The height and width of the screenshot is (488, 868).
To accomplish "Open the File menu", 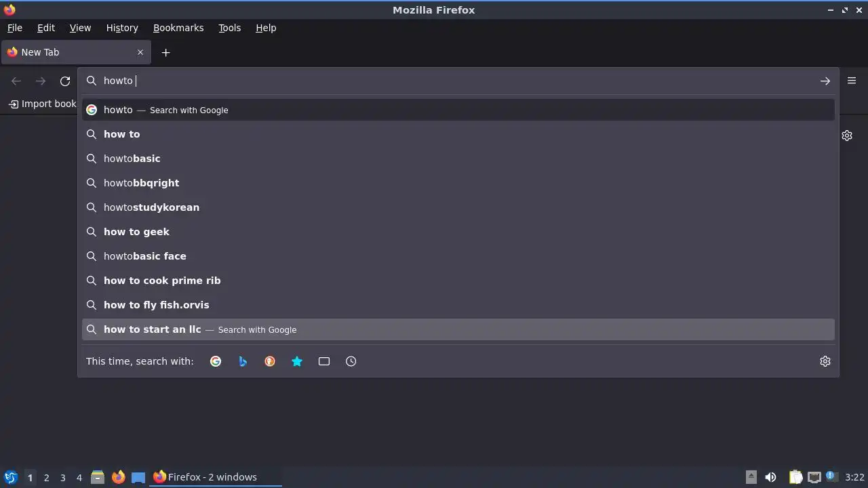I will pos(14,28).
